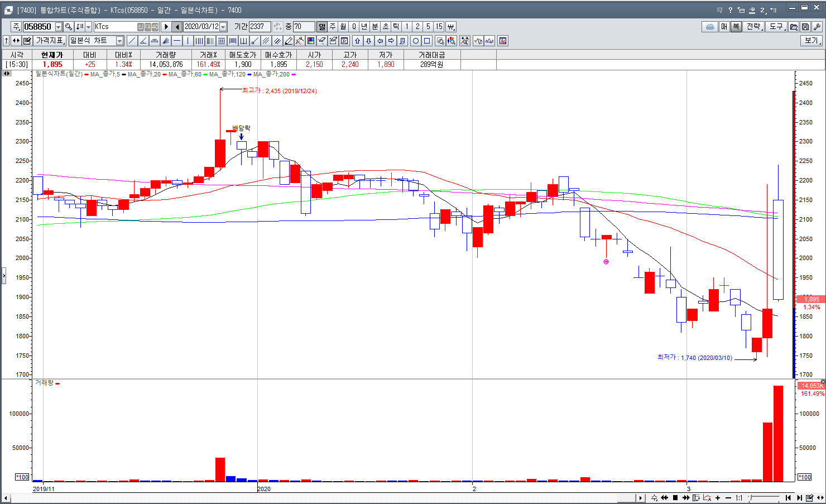Open the 전략 strategy dropdown

click(x=753, y=27)
